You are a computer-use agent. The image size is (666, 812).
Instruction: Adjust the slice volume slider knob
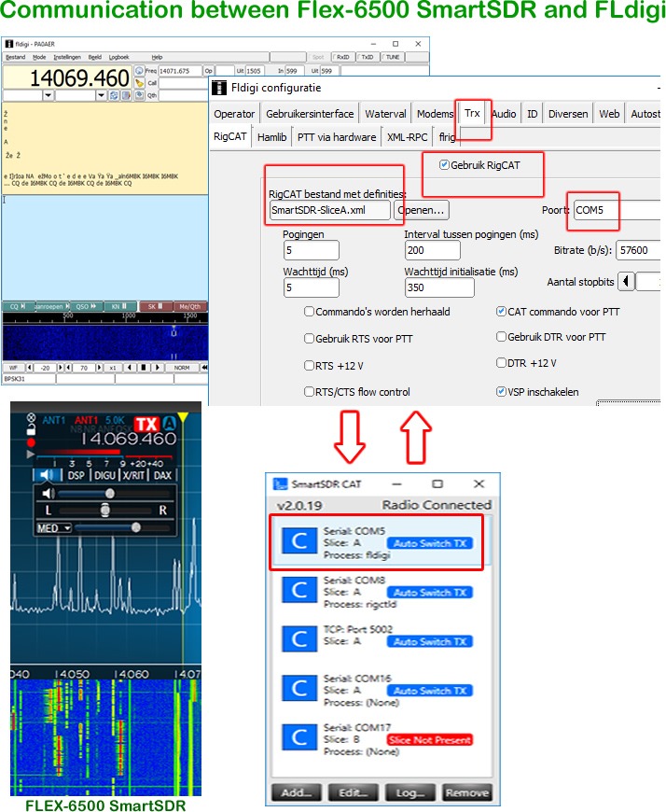(x=110, y=494)
